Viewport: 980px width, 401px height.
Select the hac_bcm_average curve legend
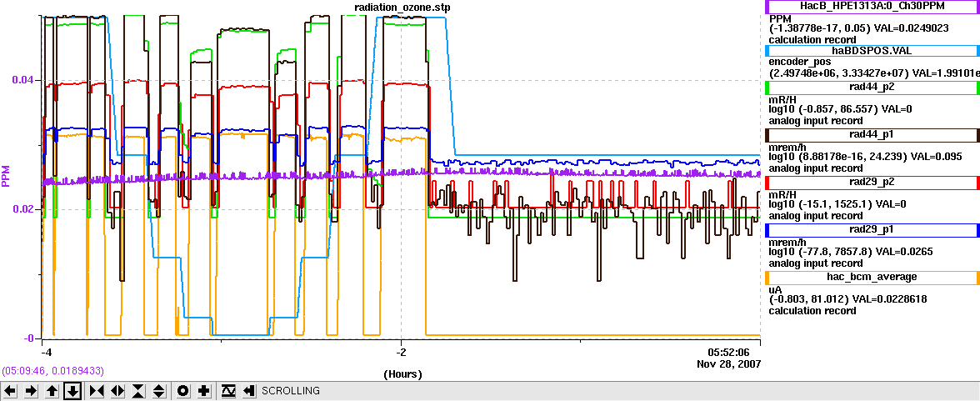(x=872, y=277)
